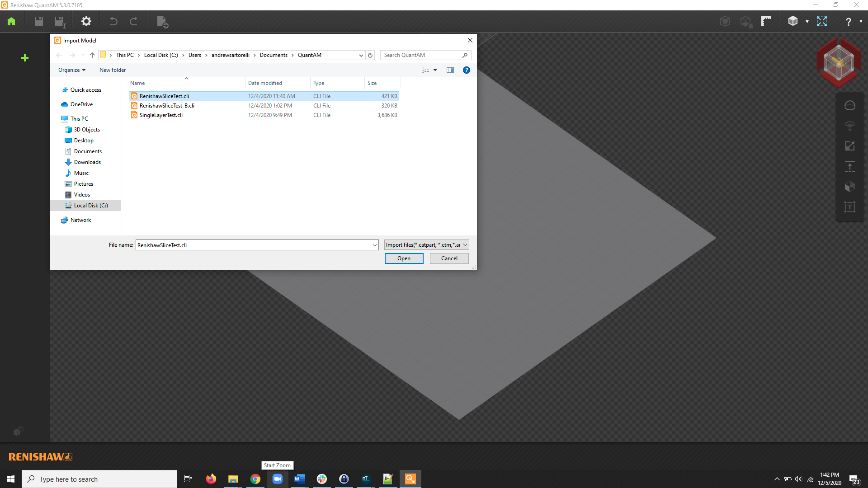Viewport: 868px width, 488px height.
Task: Open the help dropdown arrow
Action: tap(861, 21)
